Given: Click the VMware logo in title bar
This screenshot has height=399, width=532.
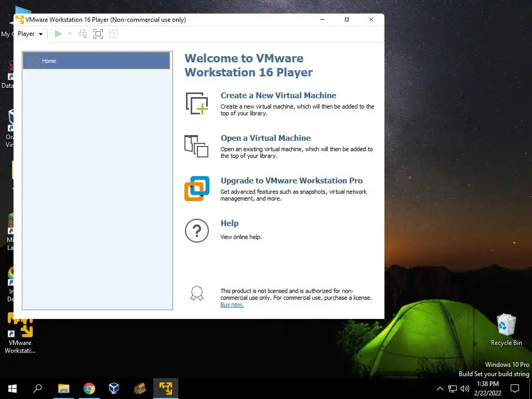Looking at the screenshot, I should 20,20.
